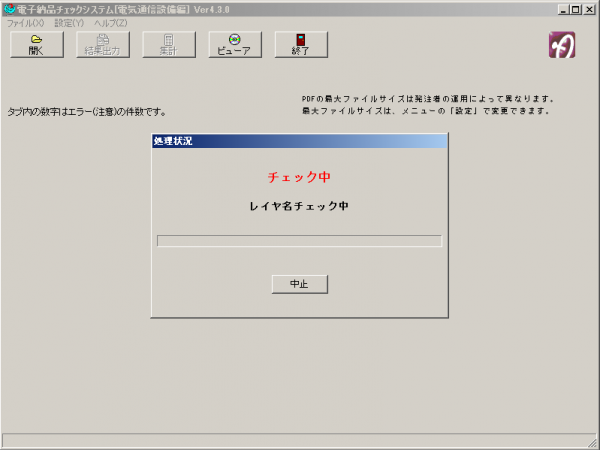Click the red チェック中 status text
600x450 pixels.
[299, 177]
